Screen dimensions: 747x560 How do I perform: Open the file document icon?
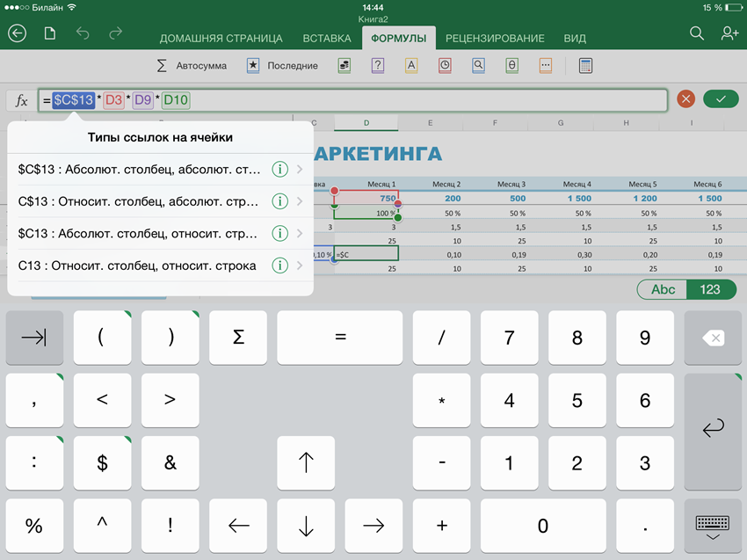(x=50, y=33)
